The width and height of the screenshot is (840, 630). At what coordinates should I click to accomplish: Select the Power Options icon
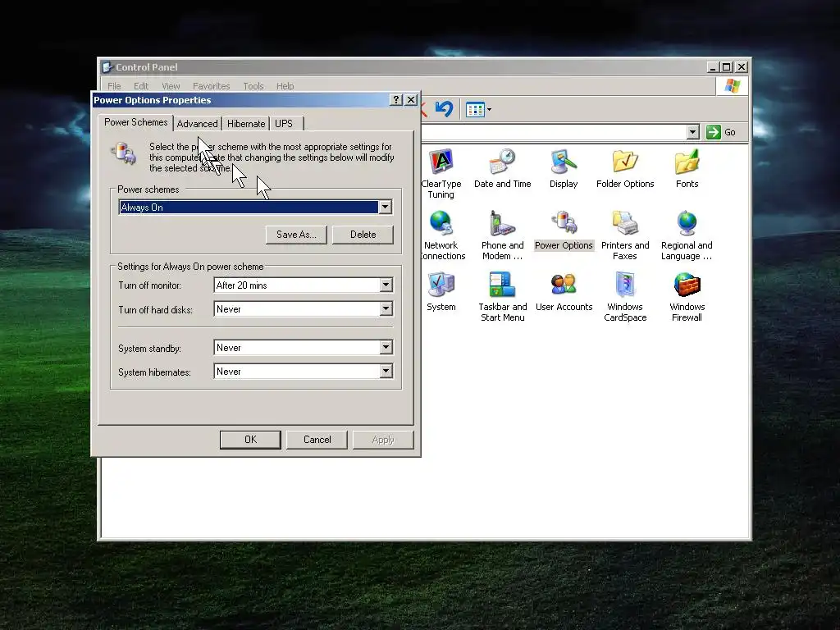564,223
